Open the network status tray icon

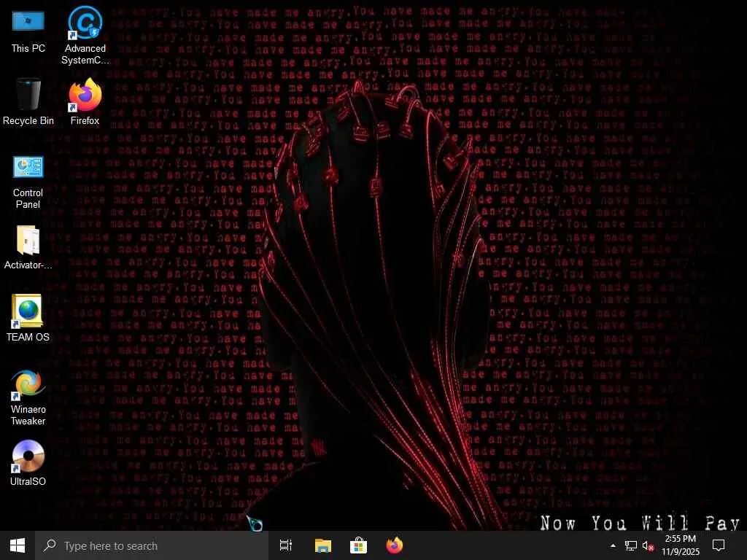pyautogui.click(x=631, y=545)
